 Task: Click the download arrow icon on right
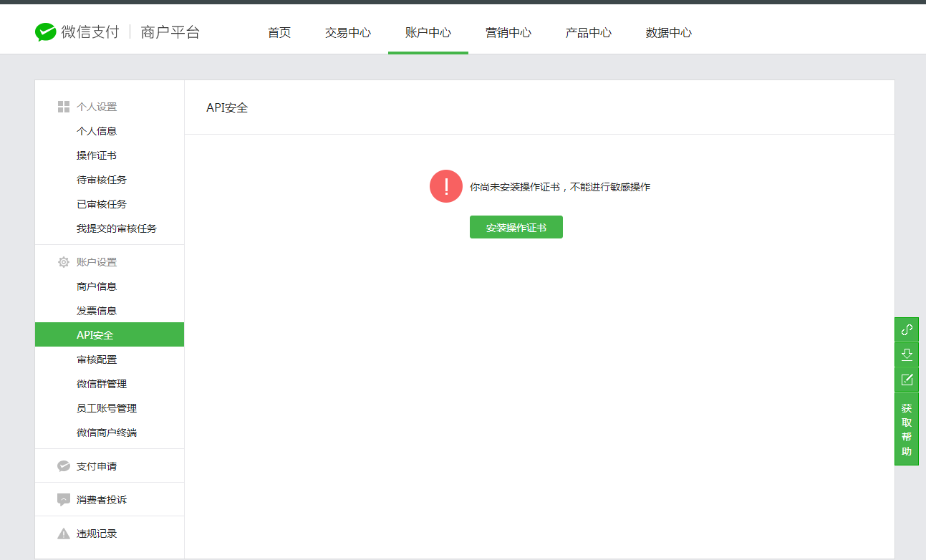[907, 354]
